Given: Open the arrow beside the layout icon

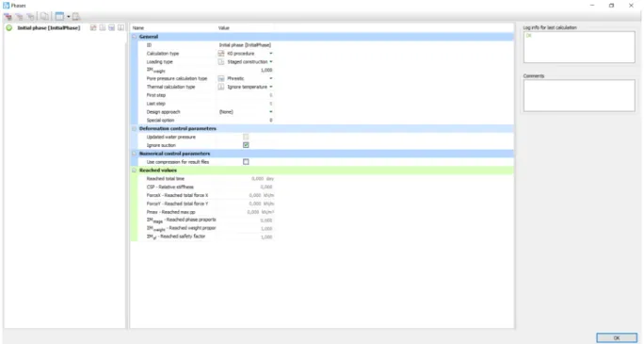Looking at the screenshot, I should tap(68, 17).
